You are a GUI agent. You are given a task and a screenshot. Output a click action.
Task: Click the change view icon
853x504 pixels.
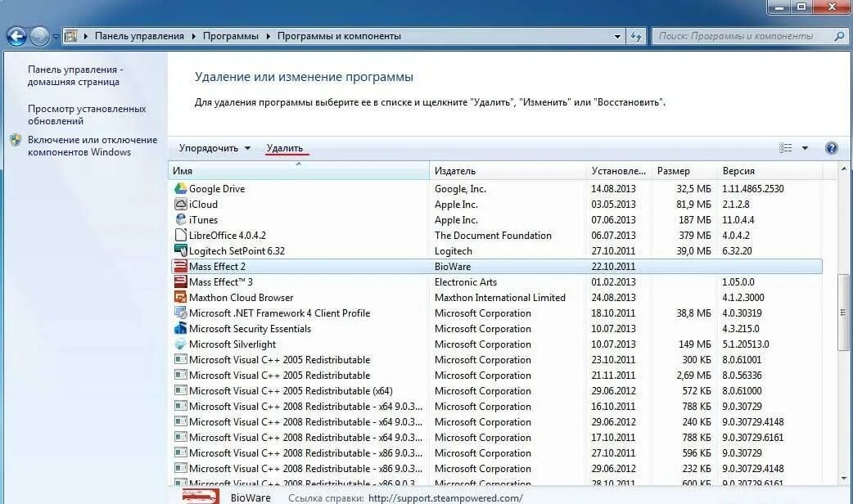(x=785, y=148)
